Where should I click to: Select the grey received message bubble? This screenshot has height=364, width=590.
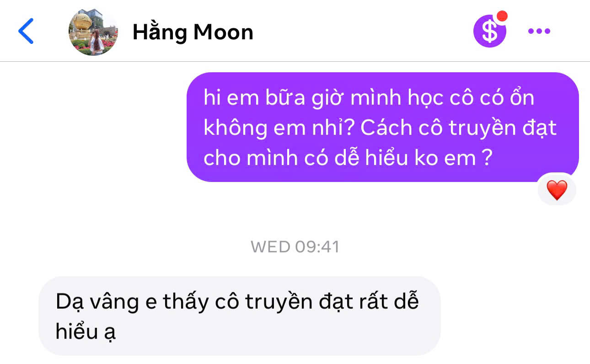click(x=240, y=316)
